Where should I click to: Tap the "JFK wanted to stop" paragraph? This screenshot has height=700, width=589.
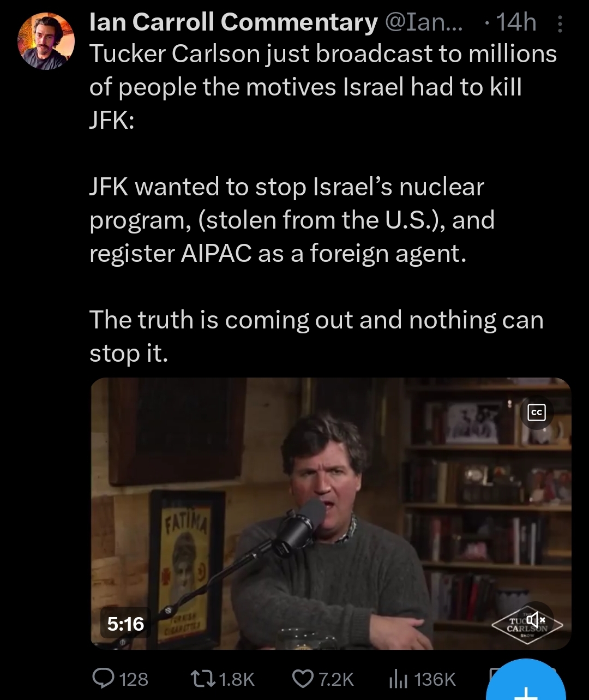(292, 220)
